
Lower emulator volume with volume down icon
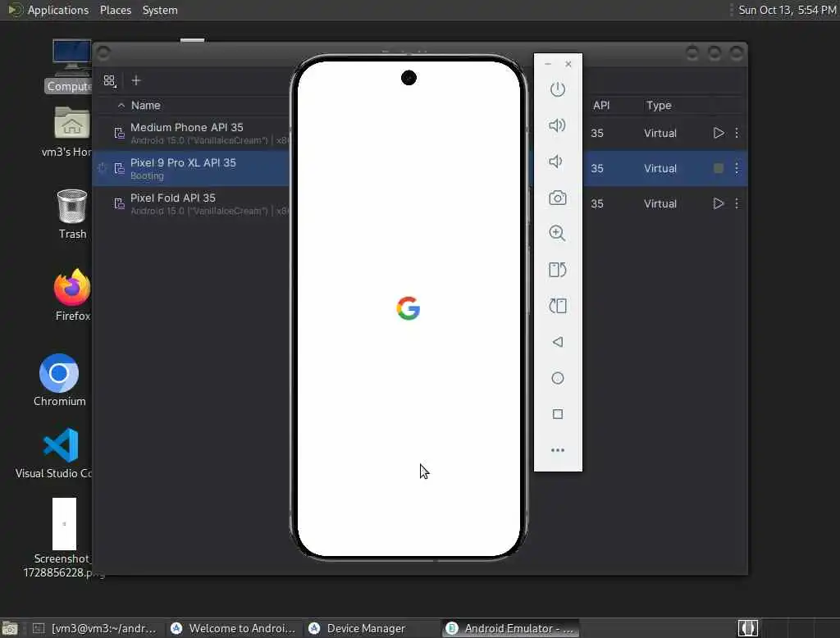555,162
